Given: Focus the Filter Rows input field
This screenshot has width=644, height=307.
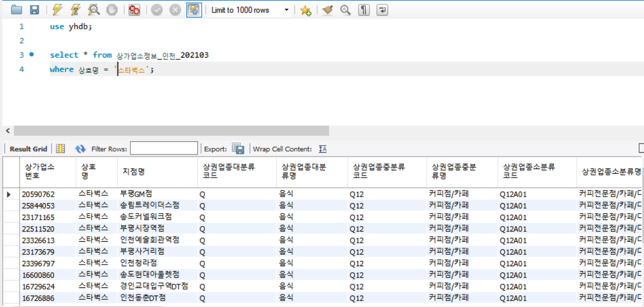Looking at the screenshot, I should point(164,148).
